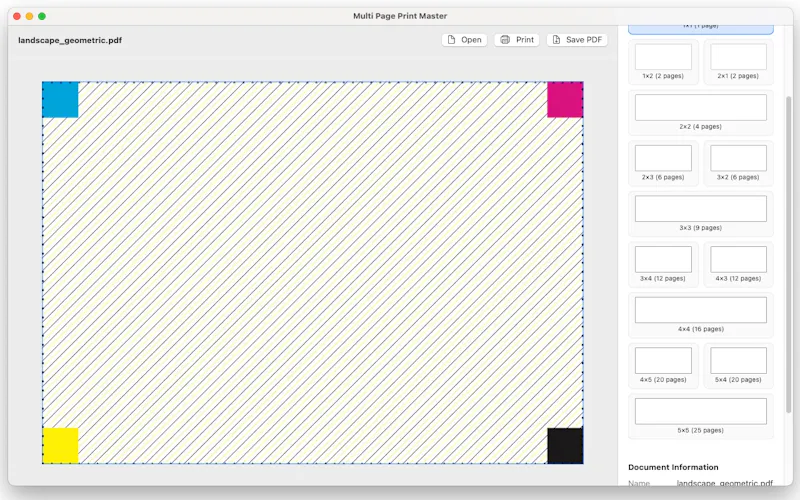Image resolution: width=800 pixels, height=500 pixels.
Task: Click the Multi Page Print Master title
Action: pyautogui.click(x=400, y=16)
